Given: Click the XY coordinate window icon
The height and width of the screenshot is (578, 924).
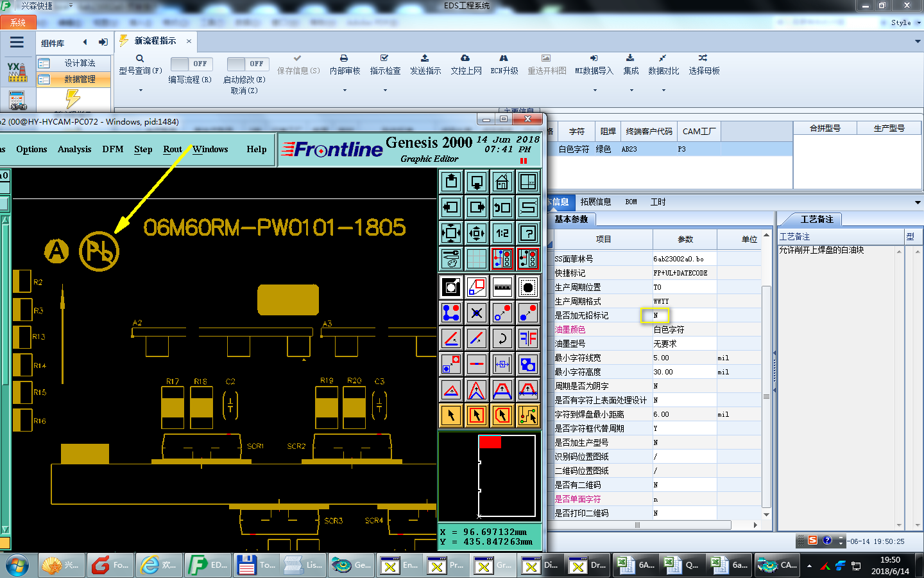Looking at the screenshot, I should [x=528, y=182].
